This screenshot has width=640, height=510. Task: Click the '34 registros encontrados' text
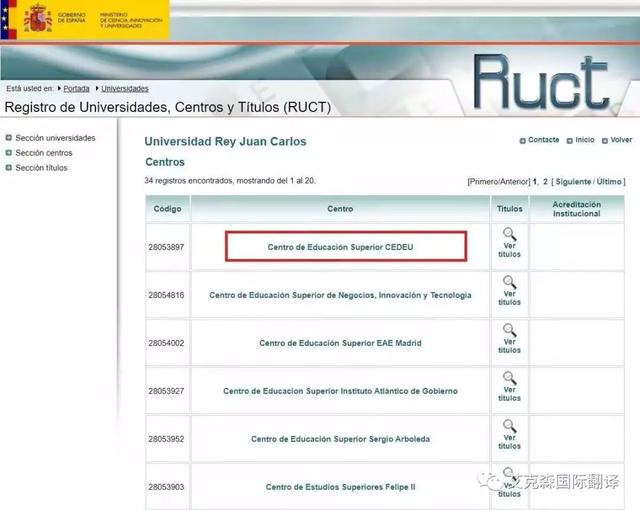230,181
